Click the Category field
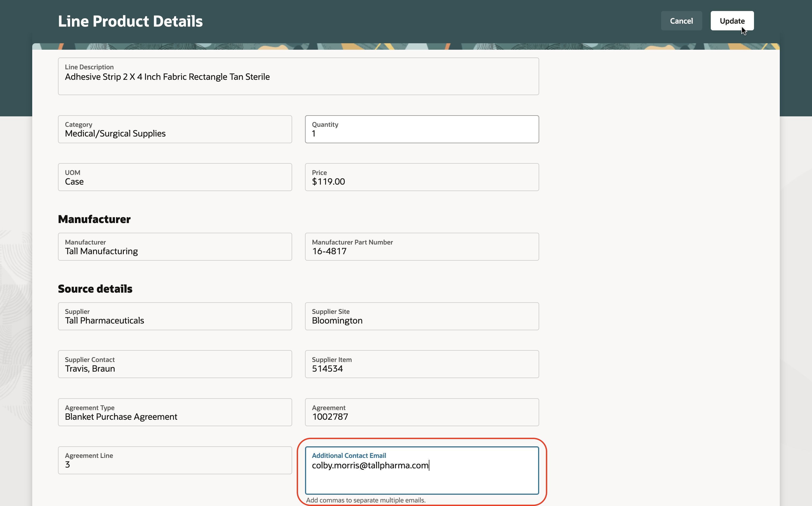The image size is (812, 506). coord(175,129)
